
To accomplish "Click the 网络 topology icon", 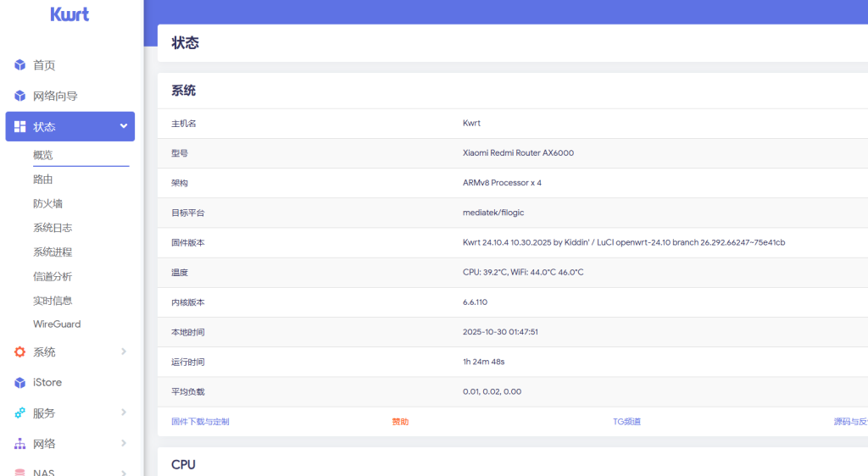I will point(20,444).
